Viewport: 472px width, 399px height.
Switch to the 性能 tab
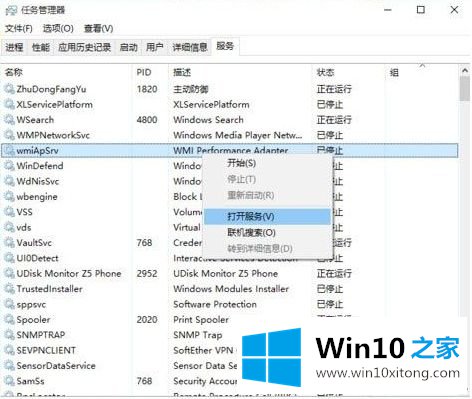tap(41, 47)
